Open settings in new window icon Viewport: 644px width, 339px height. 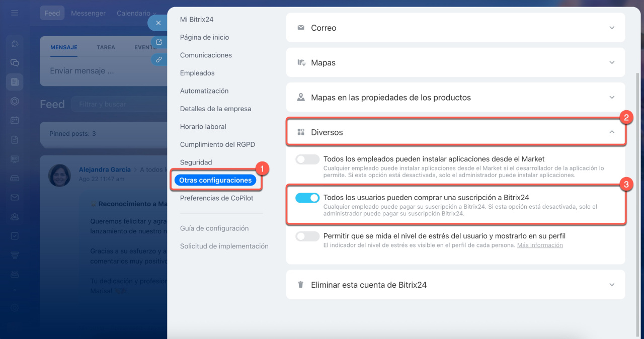tap(159, 42)
